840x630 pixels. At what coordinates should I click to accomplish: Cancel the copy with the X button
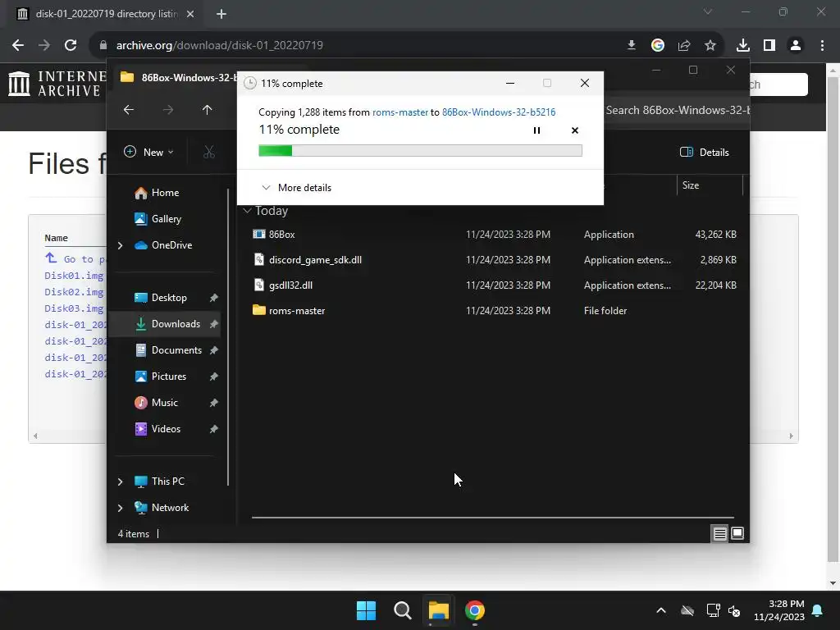575,130
